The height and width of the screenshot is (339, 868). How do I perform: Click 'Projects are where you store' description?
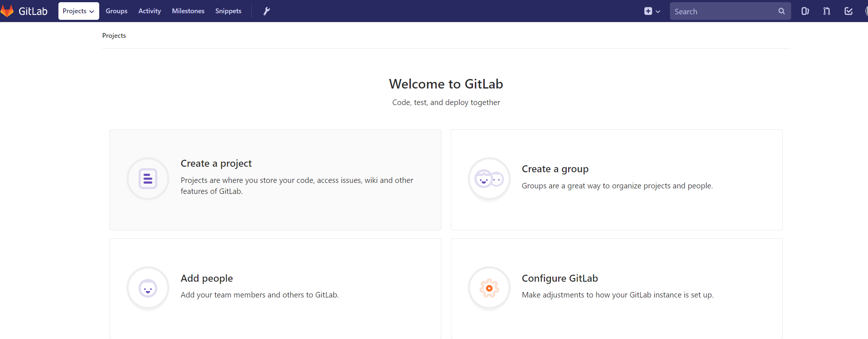pos(297,186)
